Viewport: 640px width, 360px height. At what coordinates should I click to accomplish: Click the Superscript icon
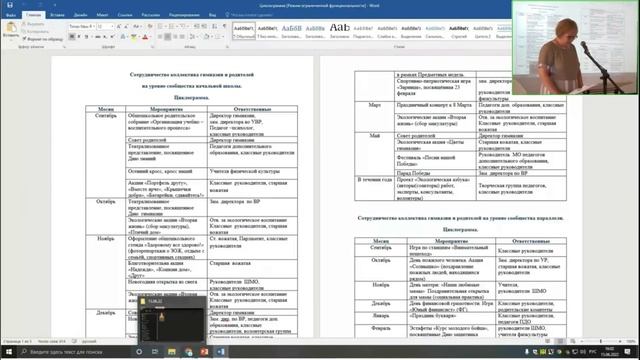pyautogui.click(x=112, y=37)
